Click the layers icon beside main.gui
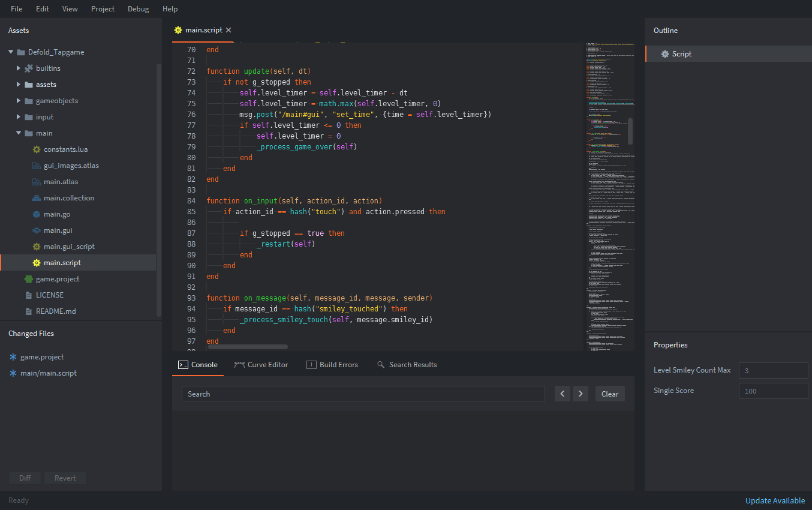 37,230
